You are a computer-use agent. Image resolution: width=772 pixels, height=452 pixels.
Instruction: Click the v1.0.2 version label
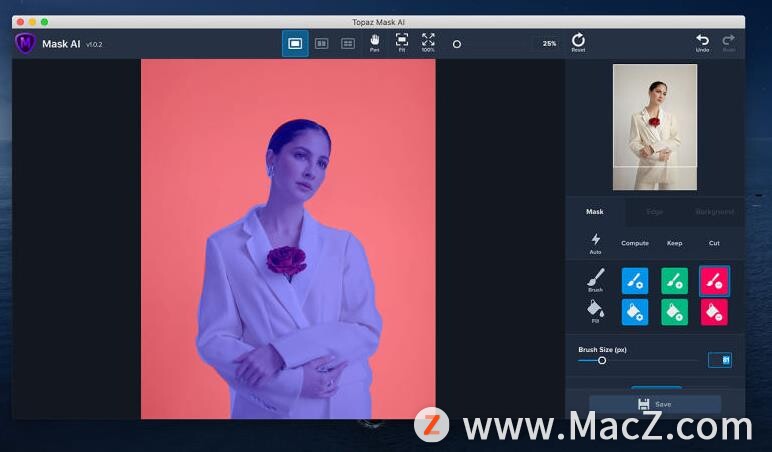pyautogui.click(x=94, y=44)
